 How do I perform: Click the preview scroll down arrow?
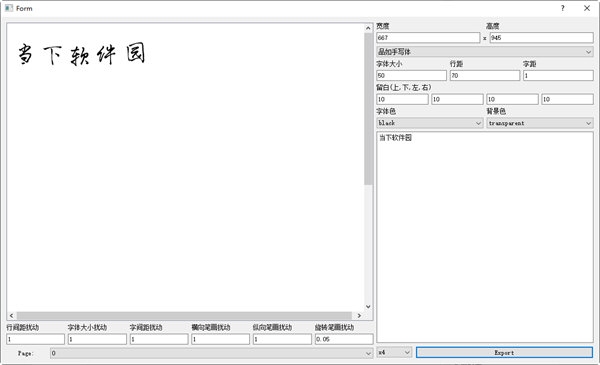(x=368, y=306)
